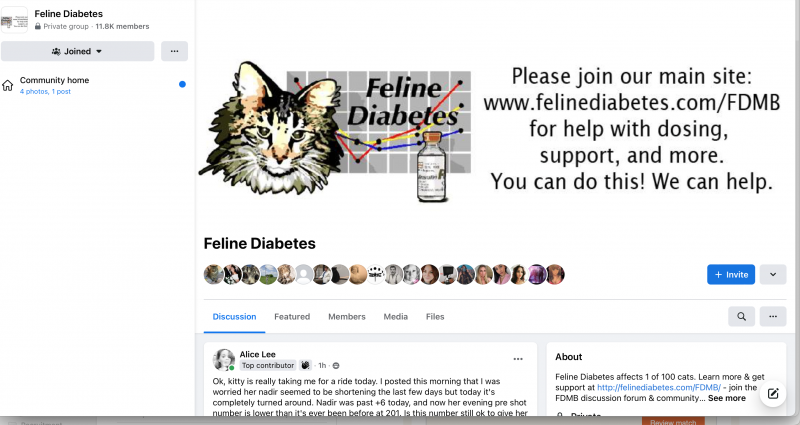Open the Files tab
Viewport: 800px width, 425px height.
pyautogui.click(x=435, y=316)
